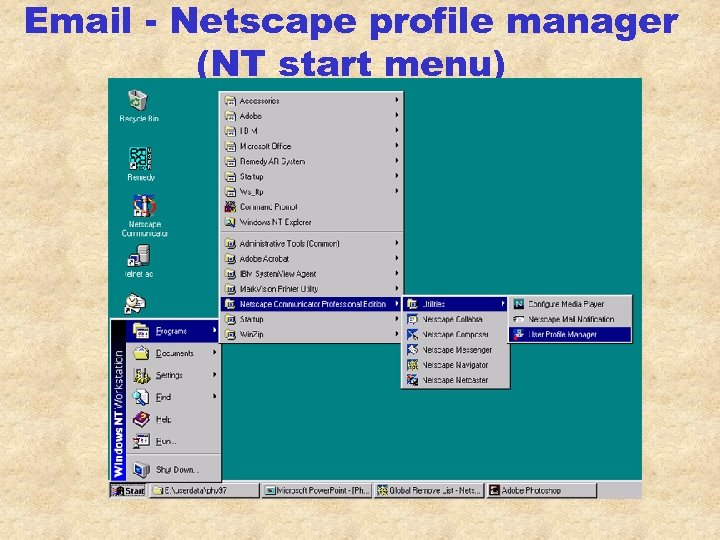The height and width of the screenshot is (540, 720).
Task: Click the Adobe Acrobat group icon
Action: (230, 259)
